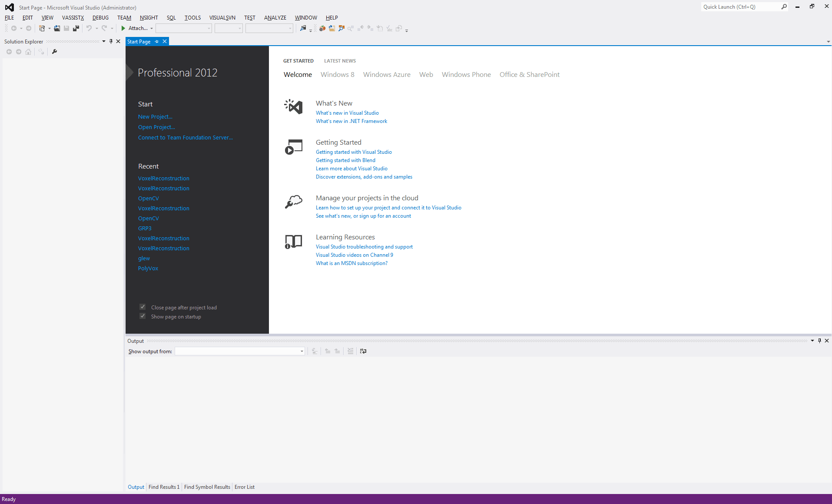Close the Solution Explorer panel

point(118,41)
